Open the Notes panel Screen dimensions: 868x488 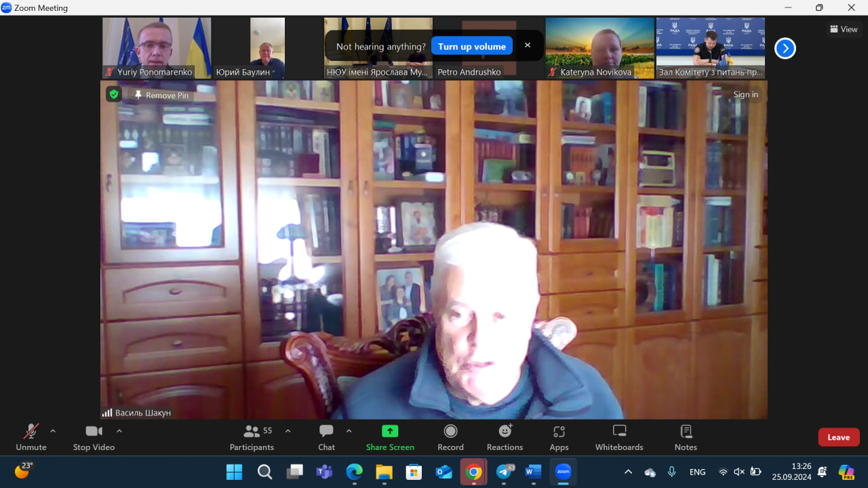coord(686,437)
